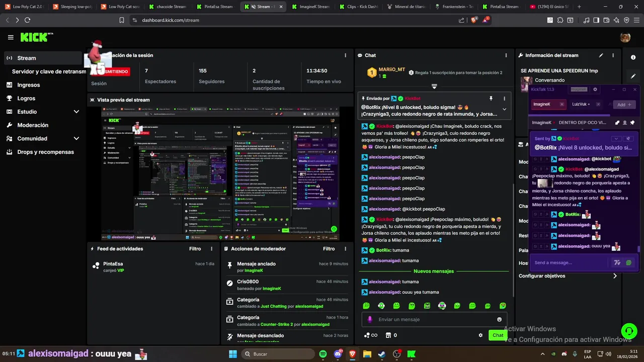Open the user profile avatar in the header
This screenshot has height=362, width=644.
click(625, 37)
